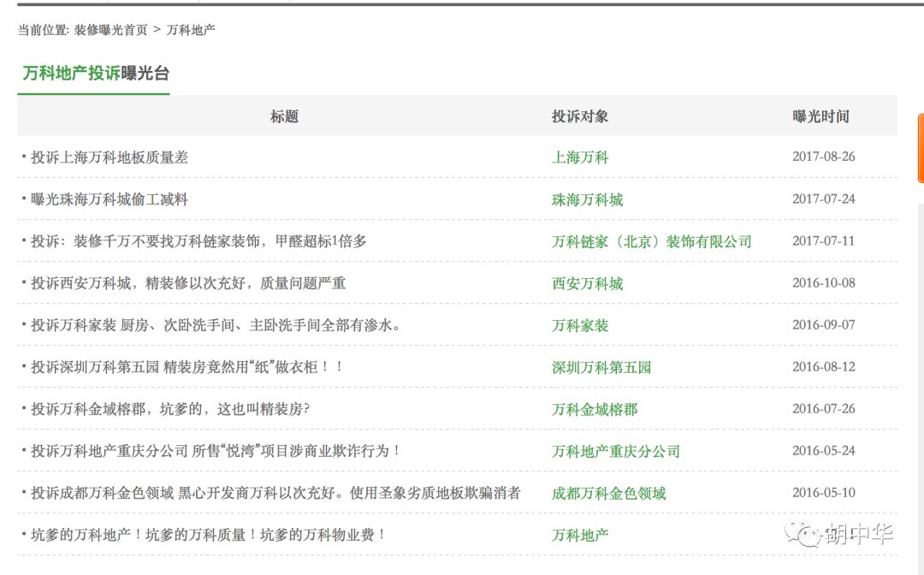Open complaint 曝光珠海万科城偷工减料
Screen dimensions: 924x575
(110, 199)
